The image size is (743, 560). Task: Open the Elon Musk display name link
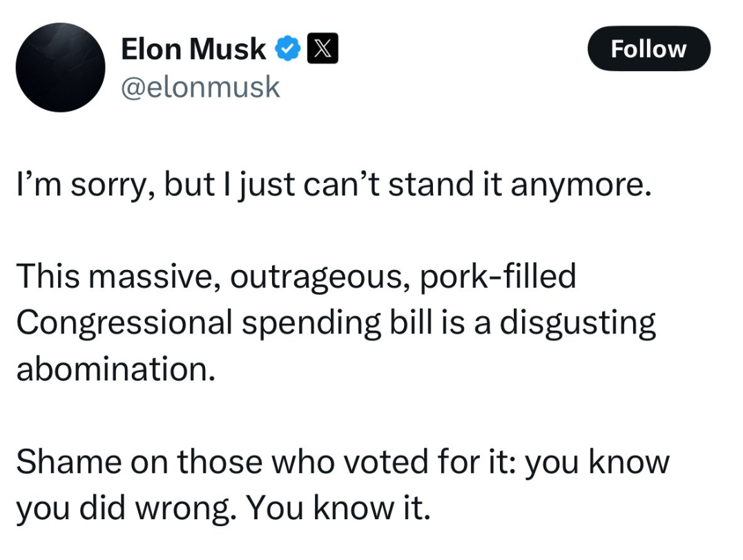193,49
